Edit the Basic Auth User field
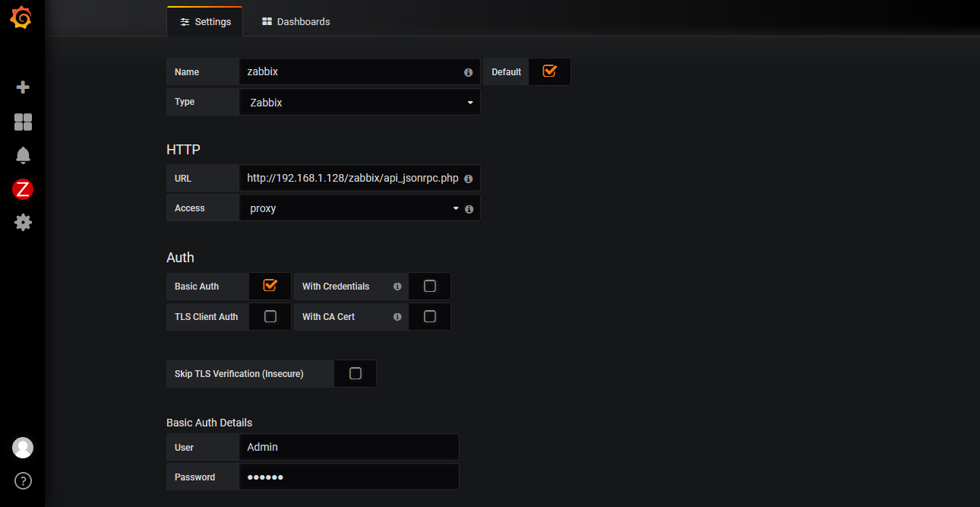Viewport: 980px width, 507px height. 349,447
